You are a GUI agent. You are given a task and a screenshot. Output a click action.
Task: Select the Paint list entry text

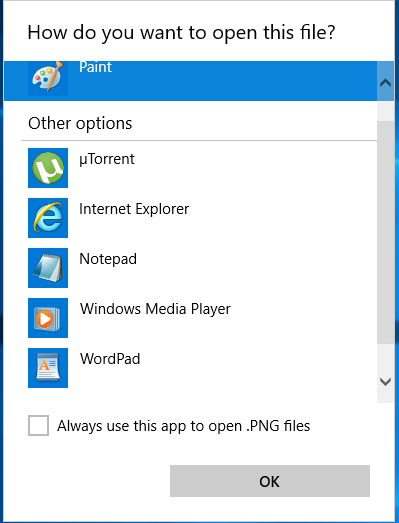95,67
